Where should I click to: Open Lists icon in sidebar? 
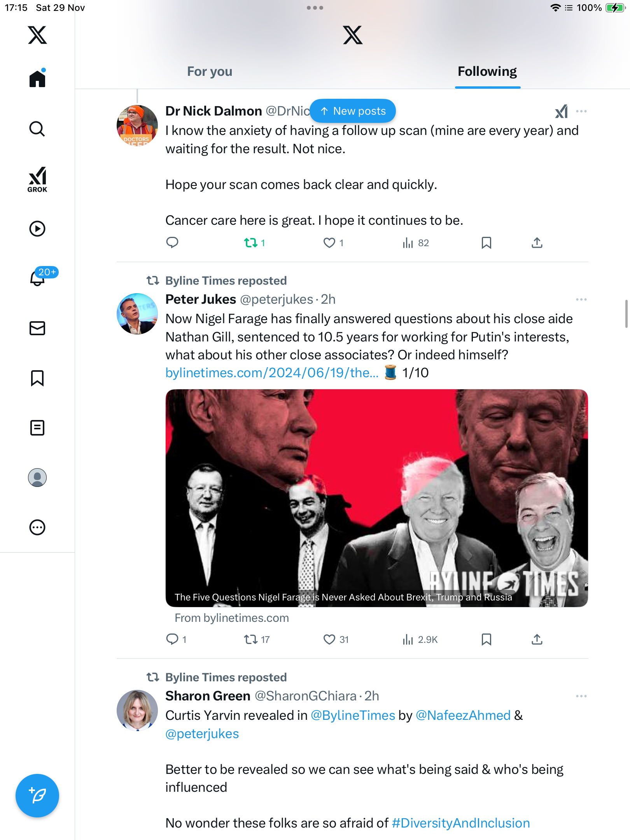coord(37,428)
